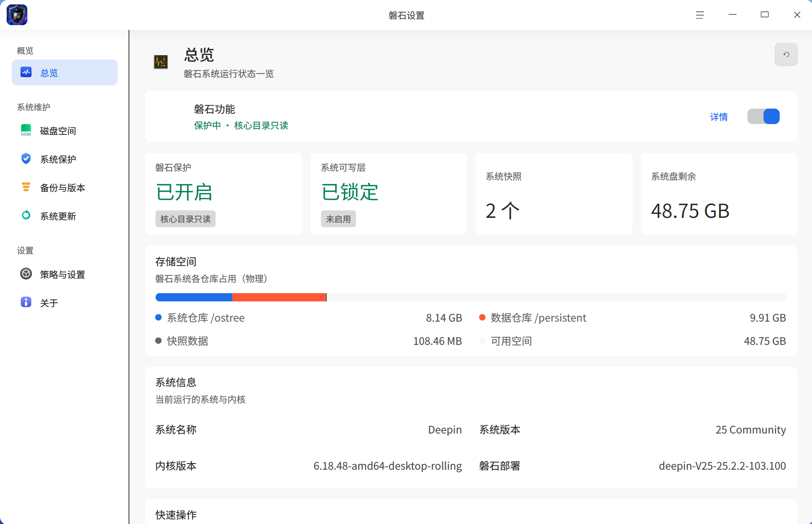Click the 系统信息 section heading

click(x=176, y=382)
